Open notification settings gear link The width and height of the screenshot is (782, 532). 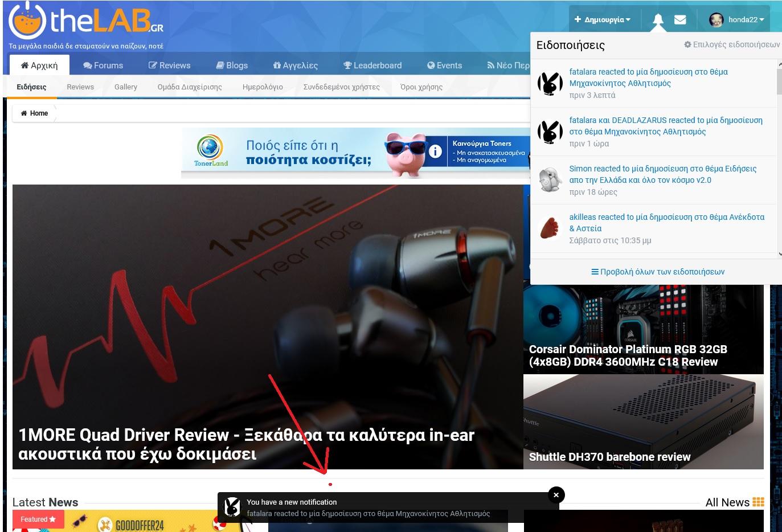tap(732, 44)
